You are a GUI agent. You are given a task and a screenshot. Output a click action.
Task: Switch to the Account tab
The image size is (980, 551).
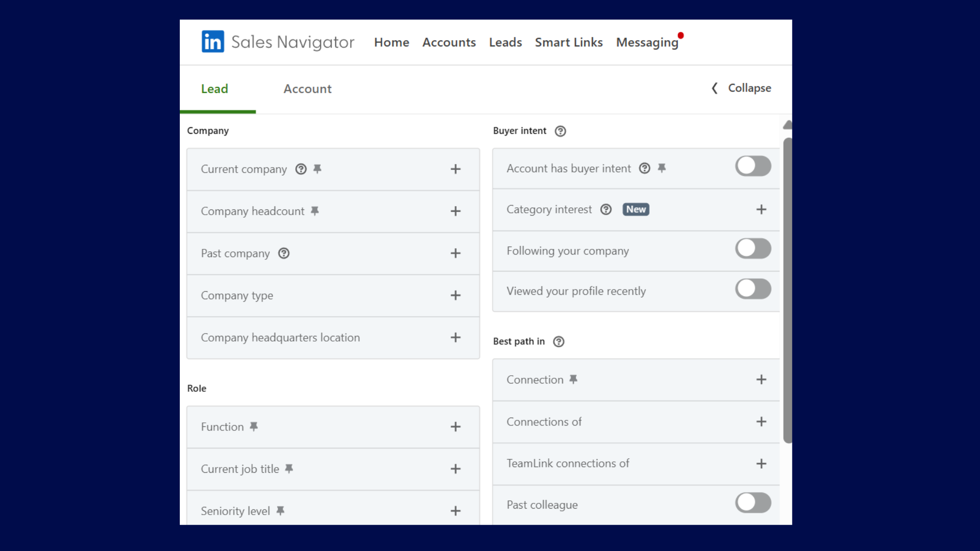308,89
